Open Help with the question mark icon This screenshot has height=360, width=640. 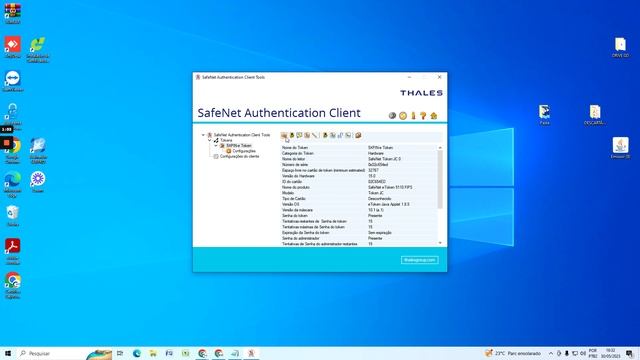[x=423, y=116]
